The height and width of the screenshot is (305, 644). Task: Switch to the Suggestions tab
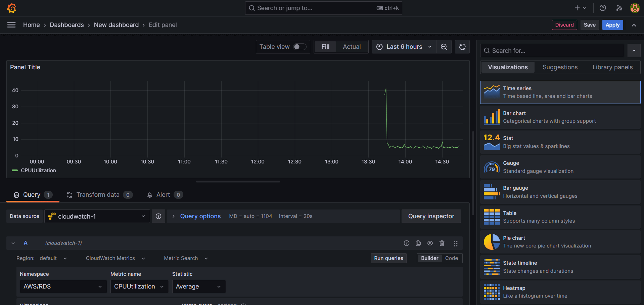pos(560,67)
